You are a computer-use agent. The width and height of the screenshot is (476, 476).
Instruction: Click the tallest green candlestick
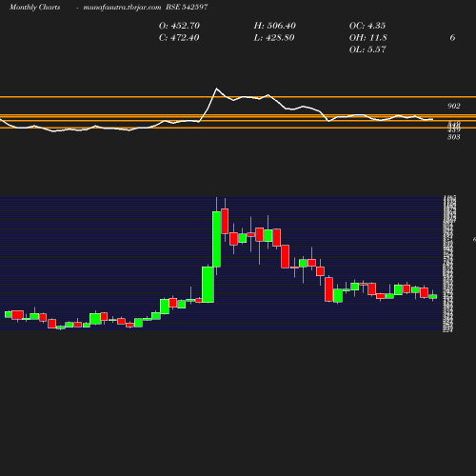216,239
